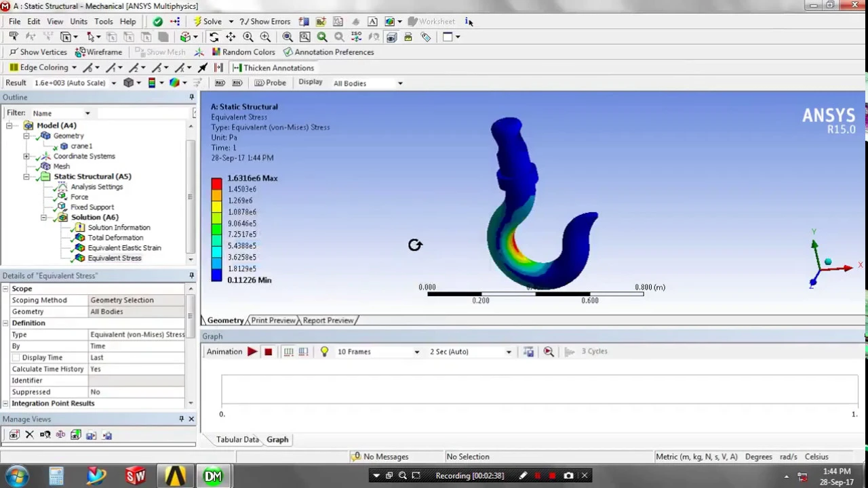Image resolution: width=868 pixels, height=488 pixels.
Task: Click the Min label annotation icon
Action: [x=237, y=83]
